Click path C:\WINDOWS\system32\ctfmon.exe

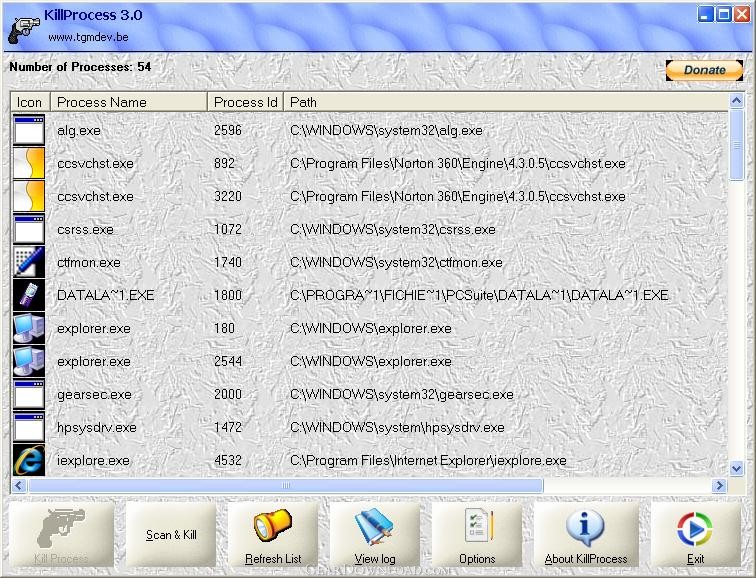tap(396, 263)
